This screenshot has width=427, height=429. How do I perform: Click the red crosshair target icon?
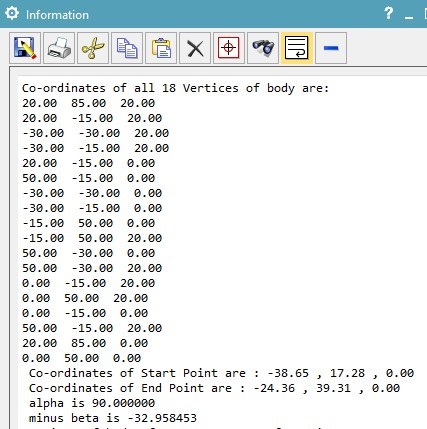229,48
